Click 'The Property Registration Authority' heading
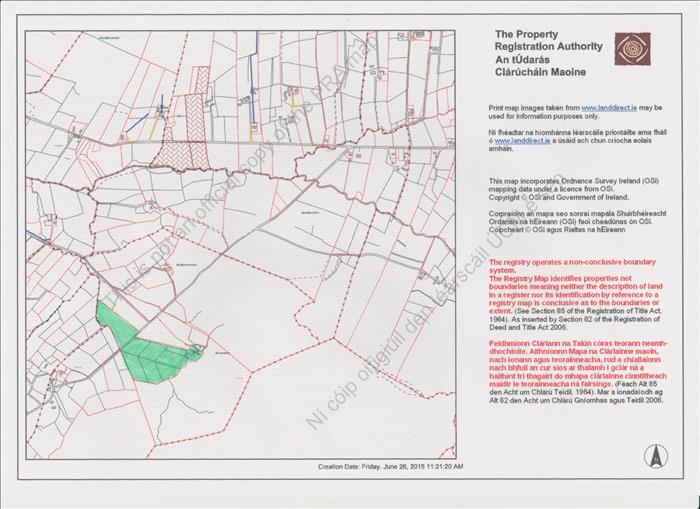Screen dimensions: 700x509 [549, 40]
